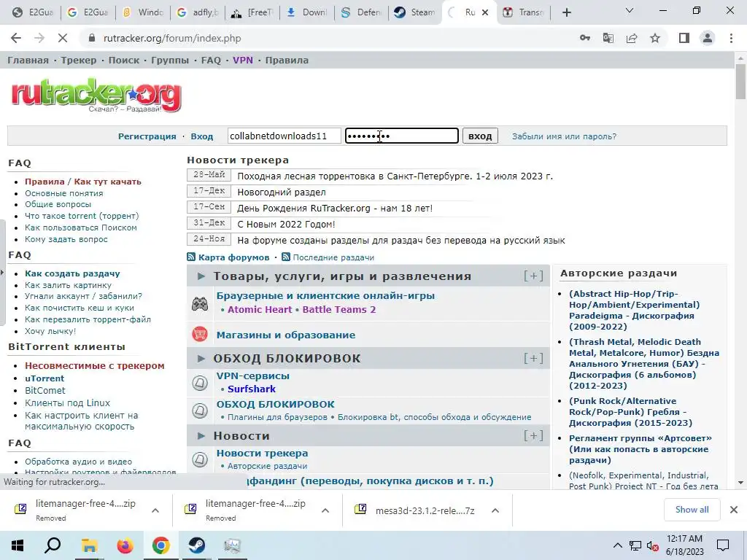Open Магазины и образование forum
The height and width of the screenshot is (560, 747).
point(286,335)
